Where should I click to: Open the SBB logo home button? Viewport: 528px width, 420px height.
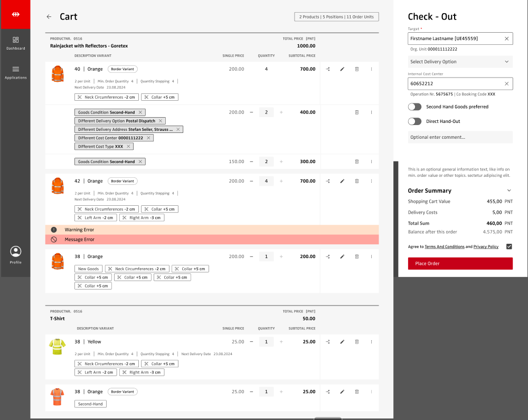(x=15, y=14)
